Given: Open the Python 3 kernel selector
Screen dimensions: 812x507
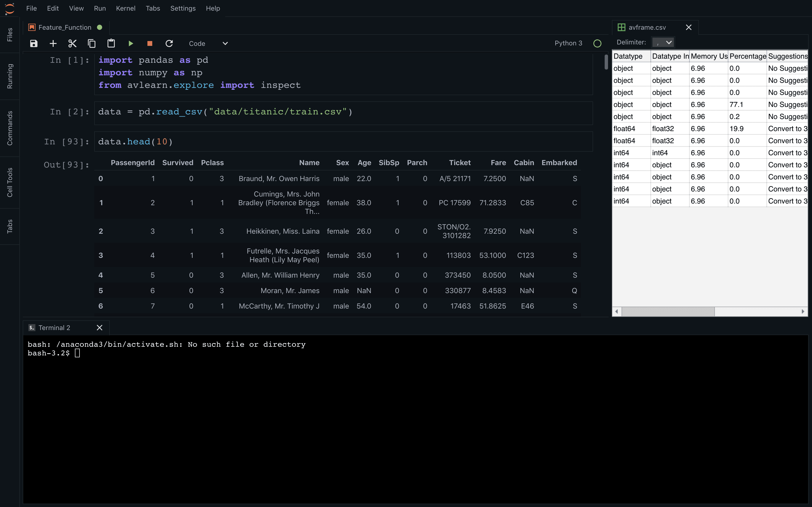Looking at the screenshot, I should (x=568, y=43).
